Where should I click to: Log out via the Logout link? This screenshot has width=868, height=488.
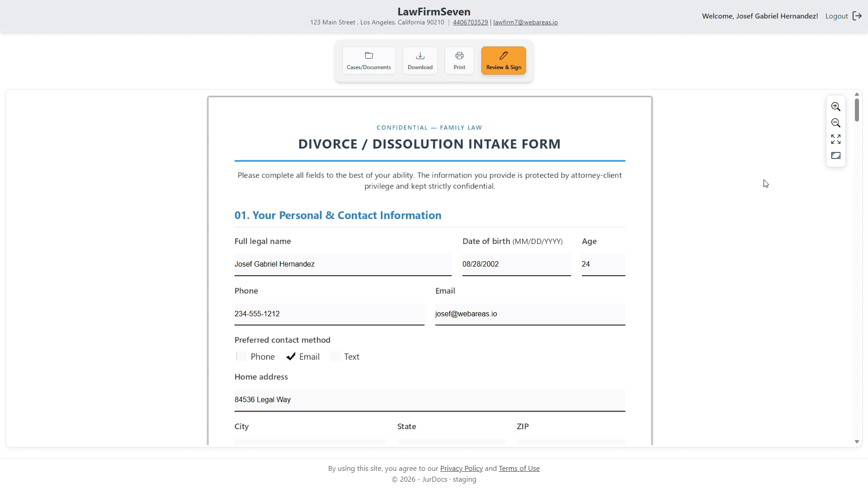coord(836,16)
